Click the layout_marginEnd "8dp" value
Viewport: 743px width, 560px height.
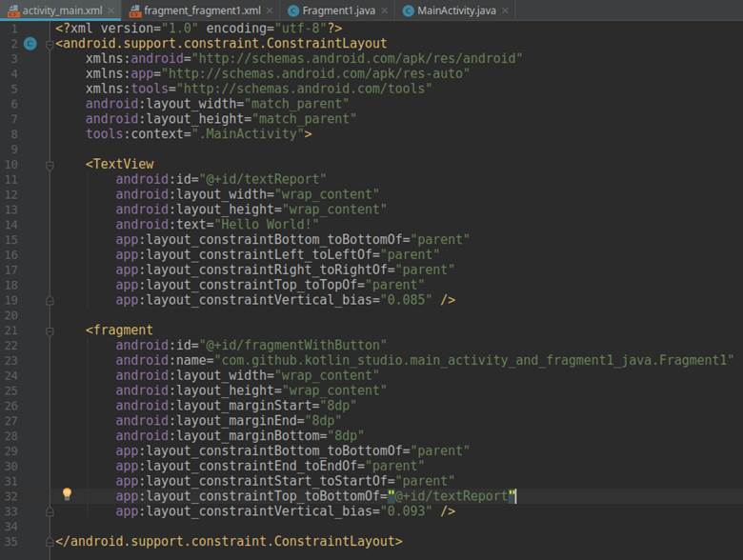(x=323, y=421)
